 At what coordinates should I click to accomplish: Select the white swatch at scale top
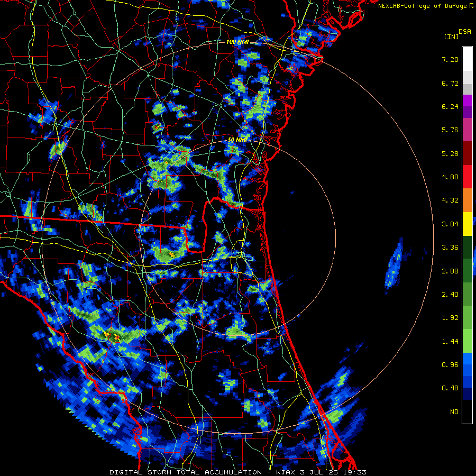pos(467,59)
